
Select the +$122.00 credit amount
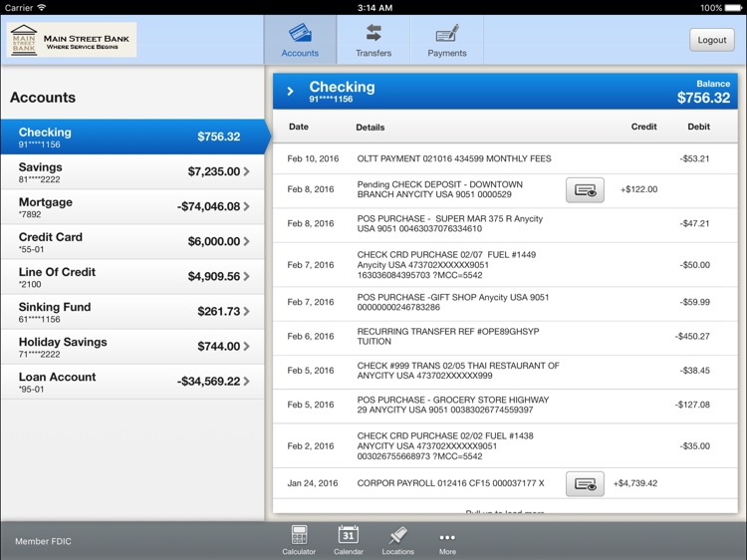[x=638, y=189]
